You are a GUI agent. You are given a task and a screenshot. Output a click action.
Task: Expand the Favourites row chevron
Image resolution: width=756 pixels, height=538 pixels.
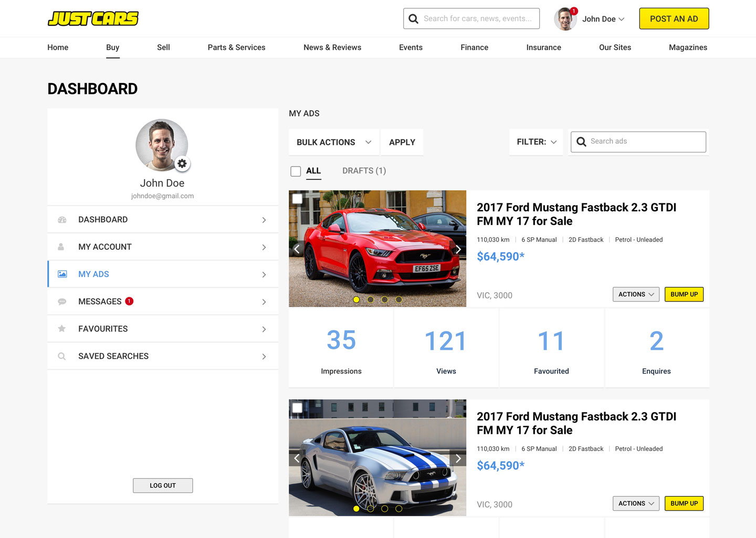[x=264, y=329]
